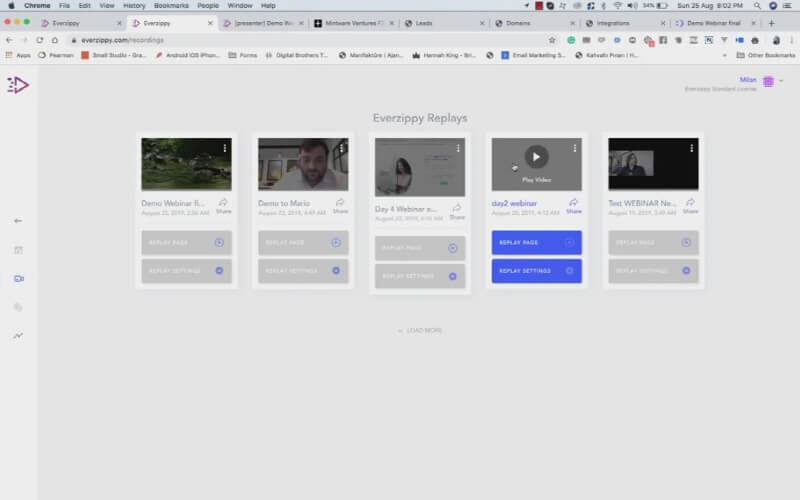Open the Demo Webinar forest thumbnail
The width and height of the screenshot is (800, 500).
click(187, 164)
